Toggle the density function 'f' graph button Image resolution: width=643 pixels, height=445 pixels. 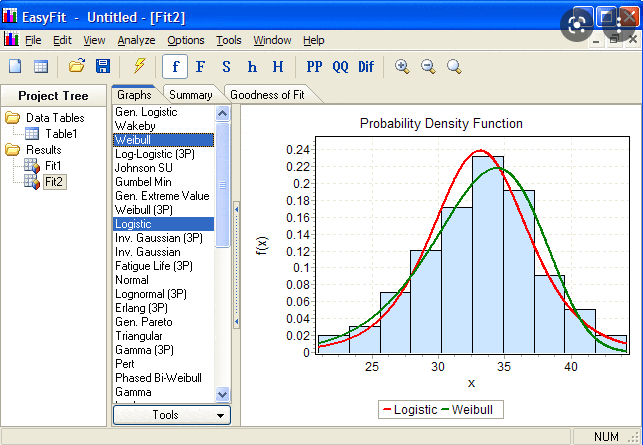[175, 66]
